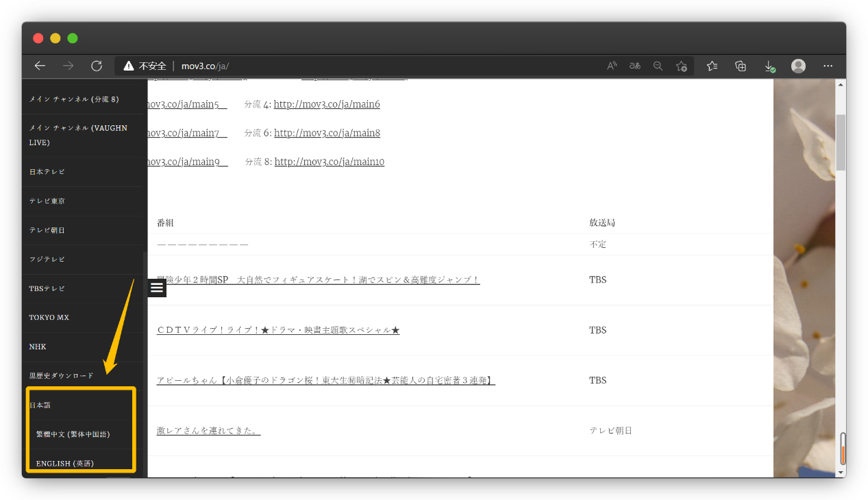The height and width of the screenshot is (500, 868).
Task: Click the 分流 4: label text
Action: click(258, 104)
